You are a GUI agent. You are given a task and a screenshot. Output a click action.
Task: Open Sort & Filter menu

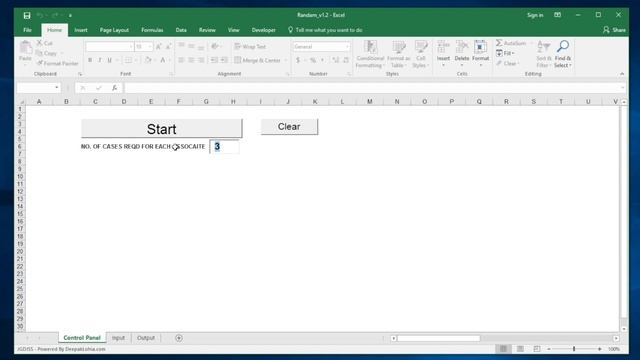pyautogui.click(x=544, y=54)
